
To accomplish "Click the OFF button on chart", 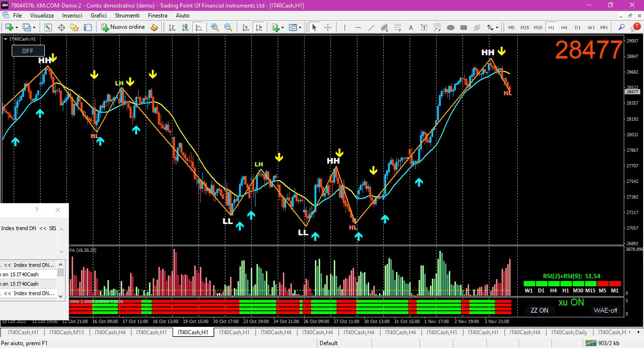I will click(28, 51).
